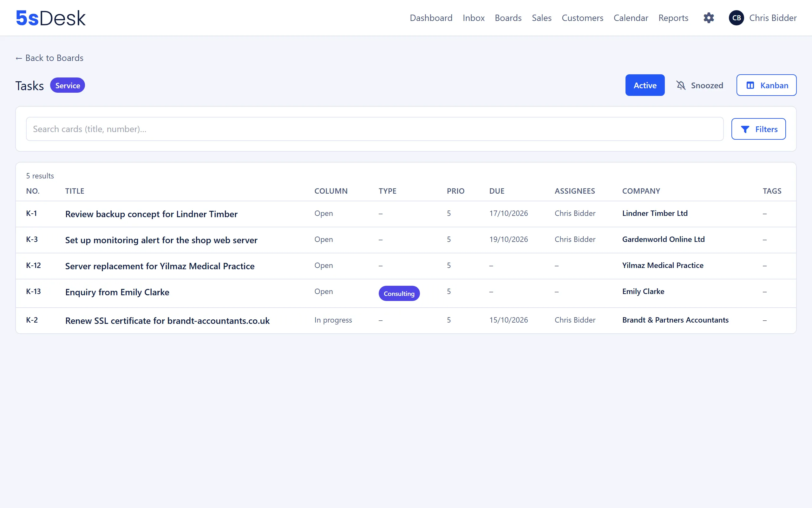Open the Customers page
Viewport: 812px width, 508px height.
point(582,18)
